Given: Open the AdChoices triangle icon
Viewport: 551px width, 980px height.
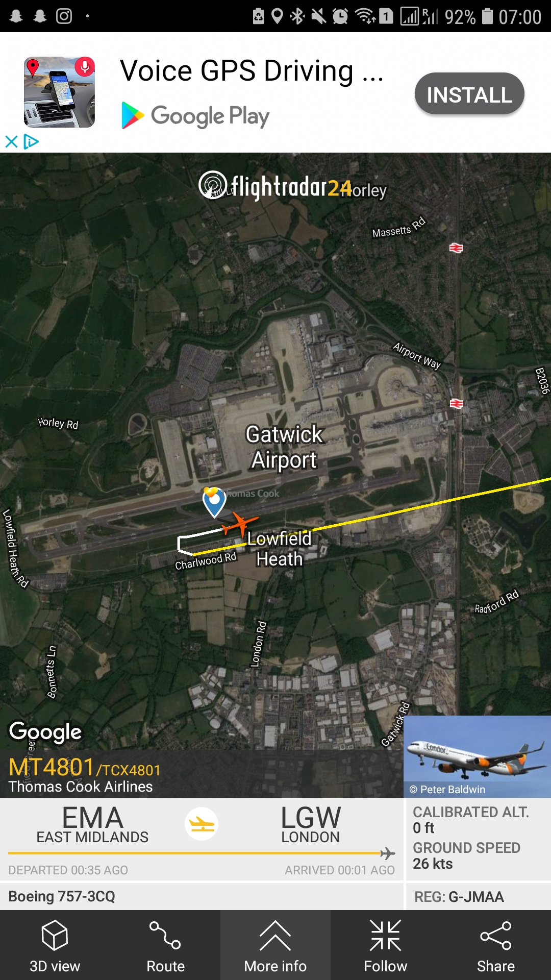Looking at the screenshot, I should [31, 141].
